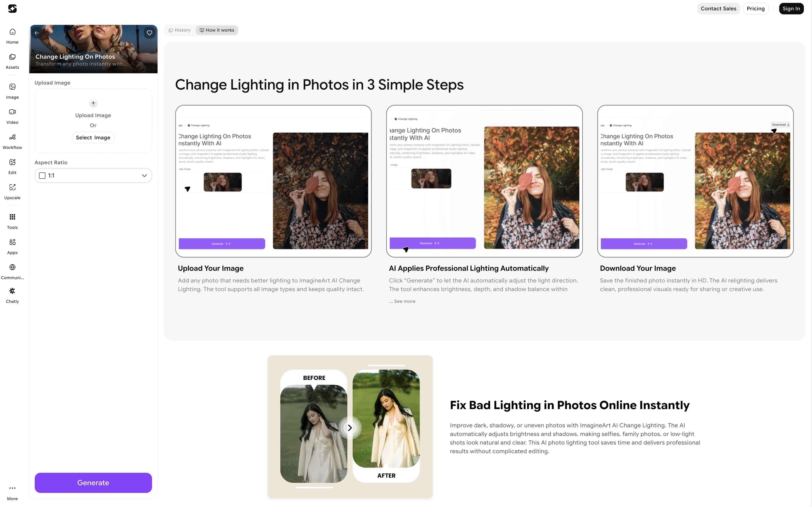This screenshot has height=507, width=812.
Task: Open the Workflow section
Action: pos(12,141)
